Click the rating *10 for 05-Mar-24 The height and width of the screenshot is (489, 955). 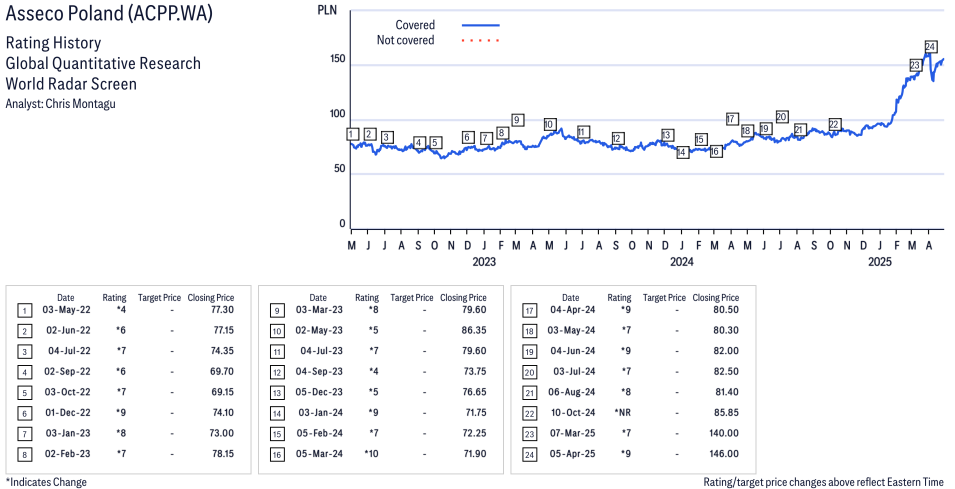click(x=372, y=454)
